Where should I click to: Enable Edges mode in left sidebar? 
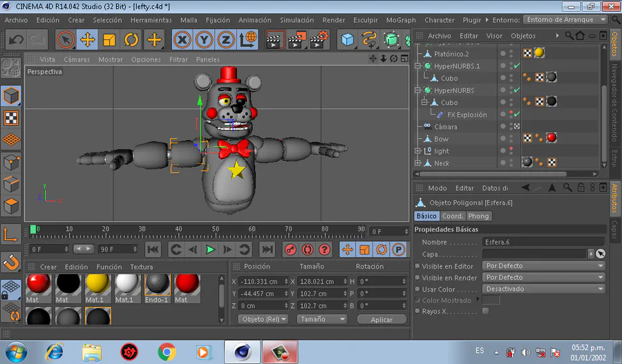coord(11,184)
